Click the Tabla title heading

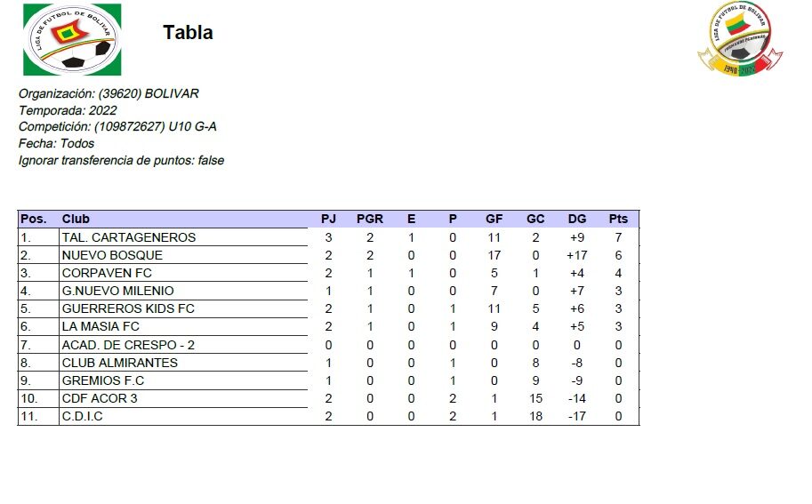188,33
